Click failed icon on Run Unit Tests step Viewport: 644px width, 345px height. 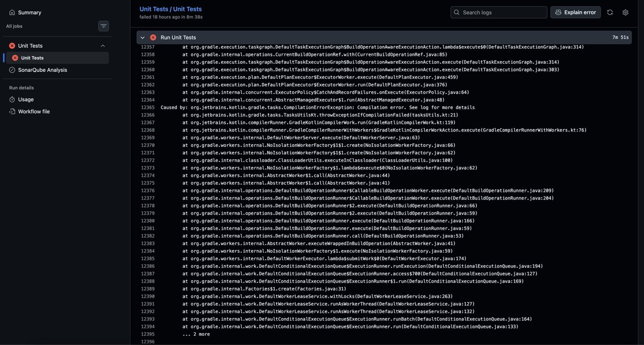pyautogui.click(x=153, y=38)
